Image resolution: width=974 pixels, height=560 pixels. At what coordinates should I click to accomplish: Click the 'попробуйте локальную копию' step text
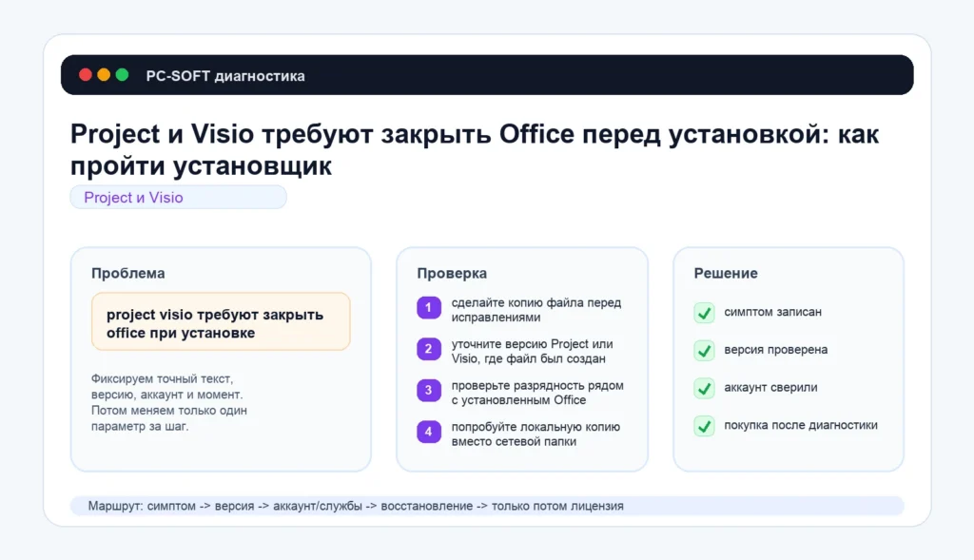[x=536, y=434]
